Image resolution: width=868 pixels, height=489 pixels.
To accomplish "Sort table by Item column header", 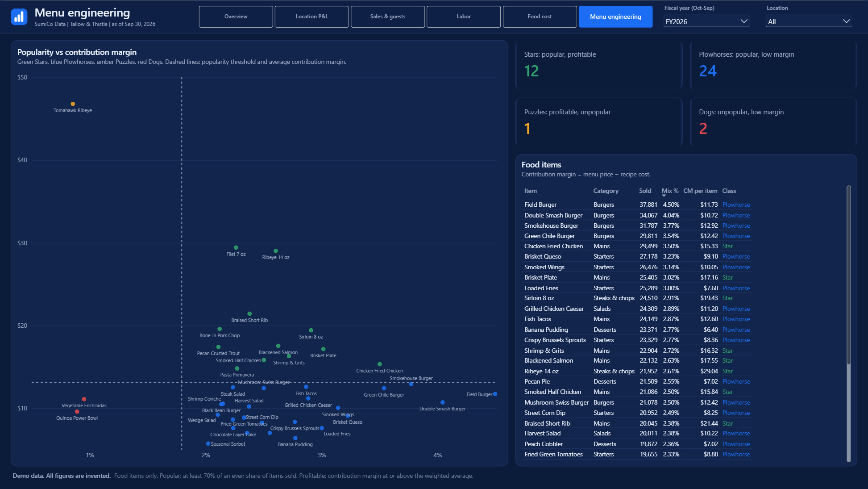I will pos(531,191).
